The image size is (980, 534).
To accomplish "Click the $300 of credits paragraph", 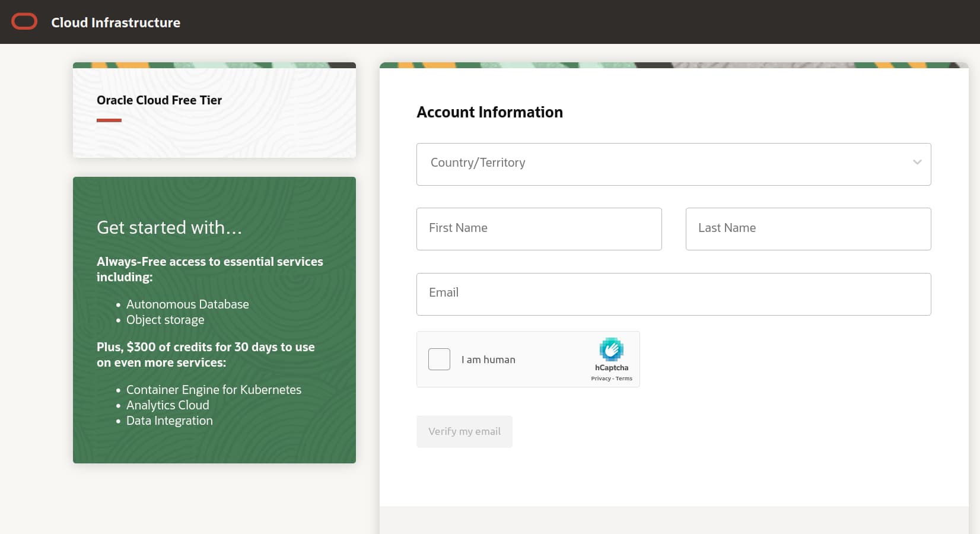I will tap(206, 355).
